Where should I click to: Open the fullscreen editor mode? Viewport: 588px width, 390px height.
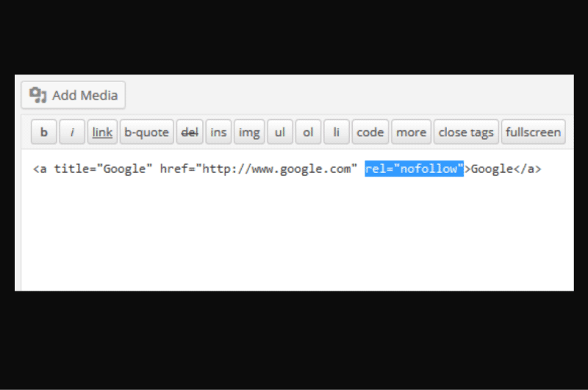click(x=534, y=132)
